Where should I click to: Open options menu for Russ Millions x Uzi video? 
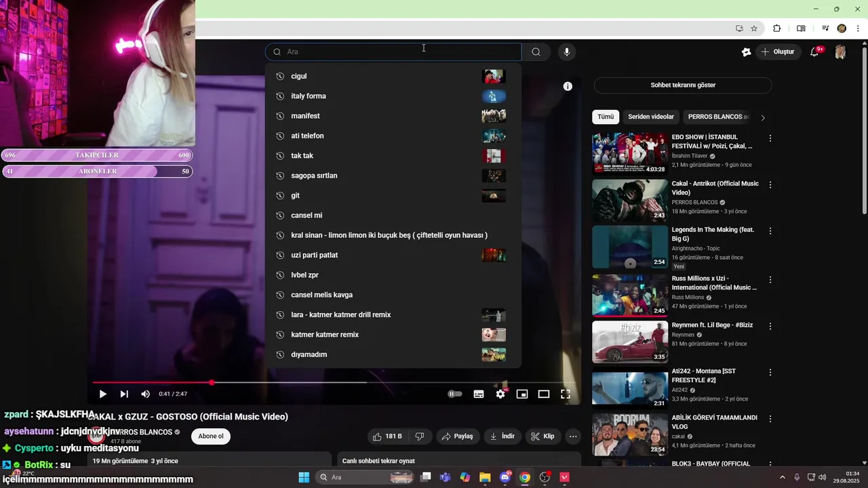770,279
